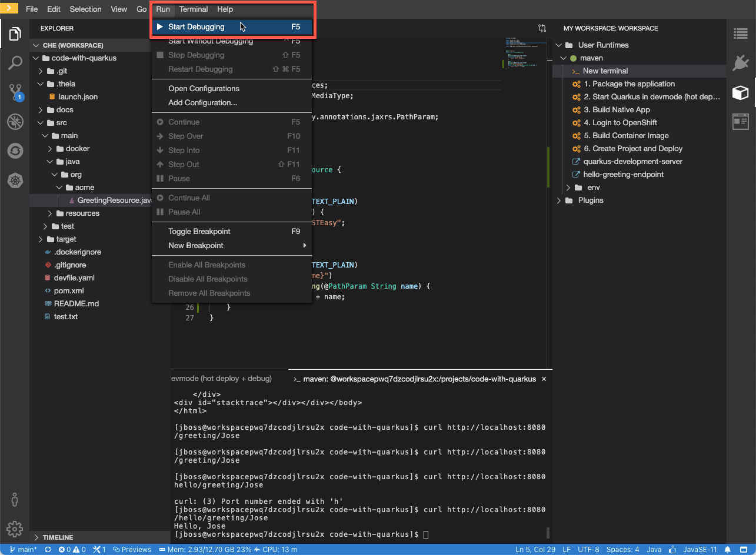Screen dimensions: 756x555
Task: Open the Kubernetes helm wheel icon
Action: click(x=15, y=180)
